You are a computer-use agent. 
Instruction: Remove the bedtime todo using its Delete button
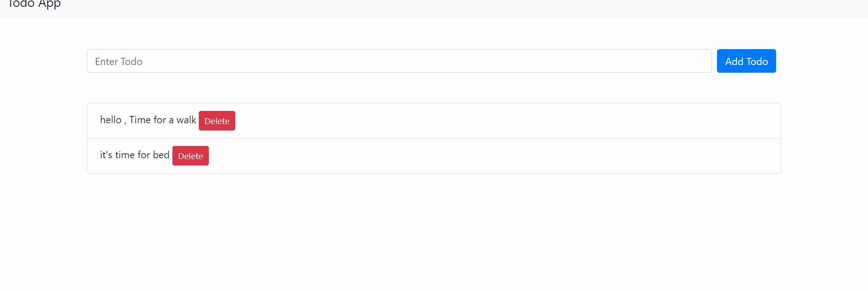tap(190, 156)
